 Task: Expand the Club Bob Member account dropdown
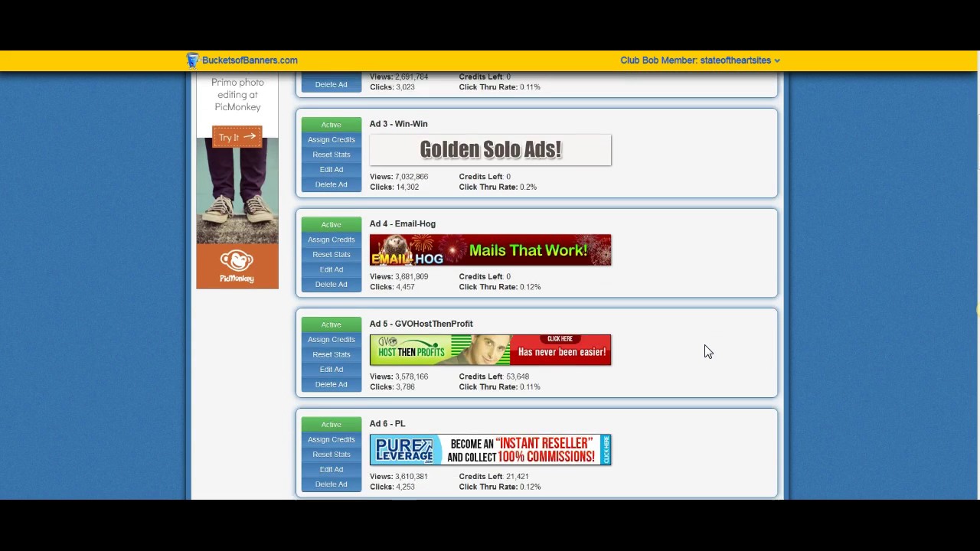click(x=700, y=60)
